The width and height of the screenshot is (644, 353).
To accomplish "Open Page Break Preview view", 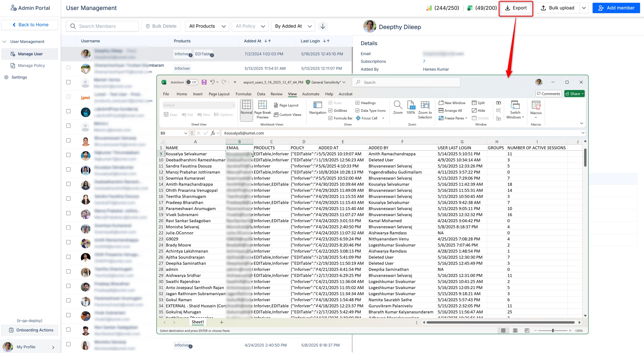I will tap(262, 109).
